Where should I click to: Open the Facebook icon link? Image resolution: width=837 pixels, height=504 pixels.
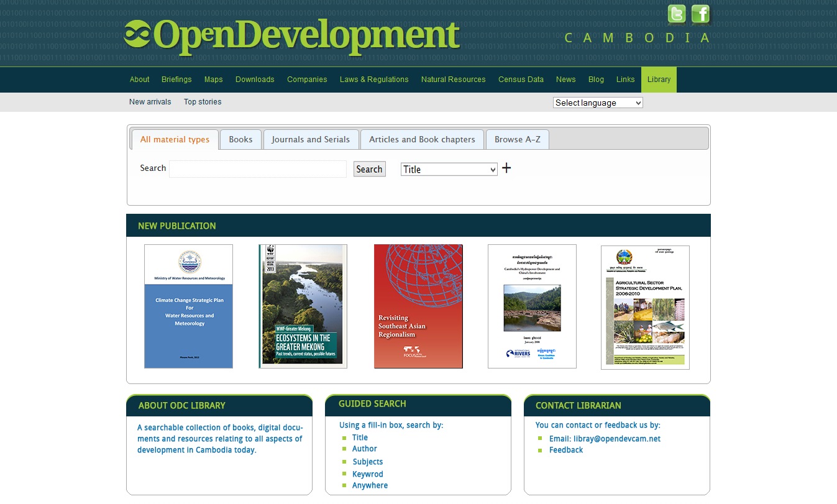click(x=700, y=14)
